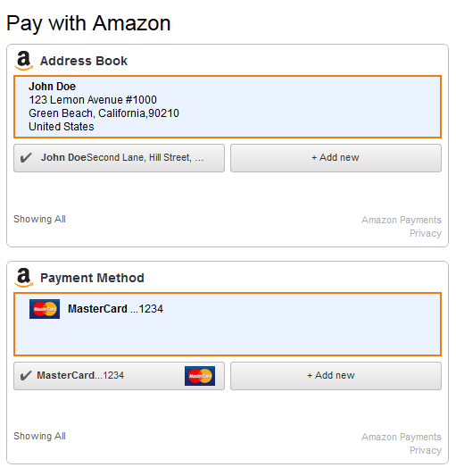Viewport: 456px width, 476px height.
Task: Click the highlighted MasterCard ...1234 payment panel
Action: [x=228, y=324]
